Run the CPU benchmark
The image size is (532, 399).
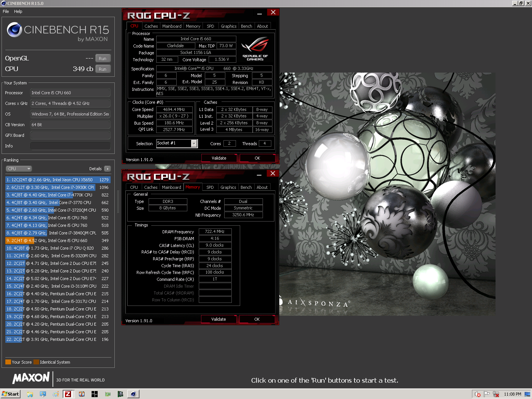tap(103, 69)
